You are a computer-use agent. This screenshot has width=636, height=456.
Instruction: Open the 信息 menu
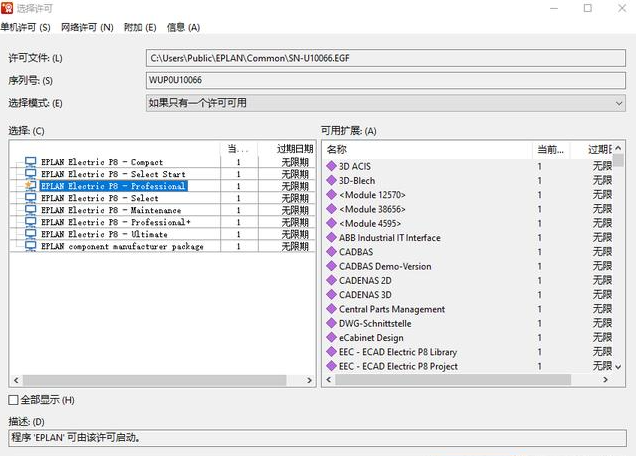click(183, 27)
